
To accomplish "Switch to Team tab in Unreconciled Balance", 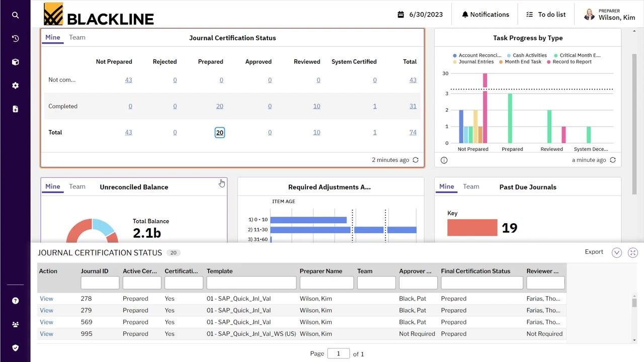I will coord(77,187).
